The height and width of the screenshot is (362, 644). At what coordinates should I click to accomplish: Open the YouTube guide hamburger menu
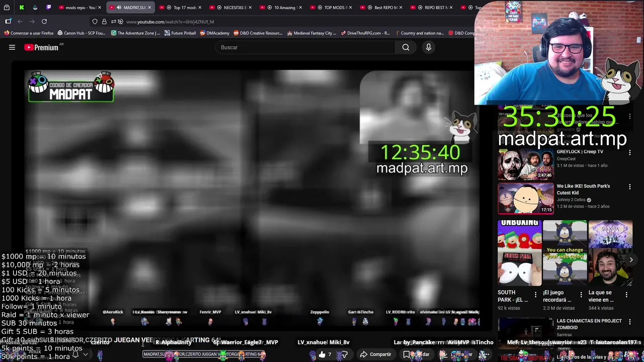[12, 47]
